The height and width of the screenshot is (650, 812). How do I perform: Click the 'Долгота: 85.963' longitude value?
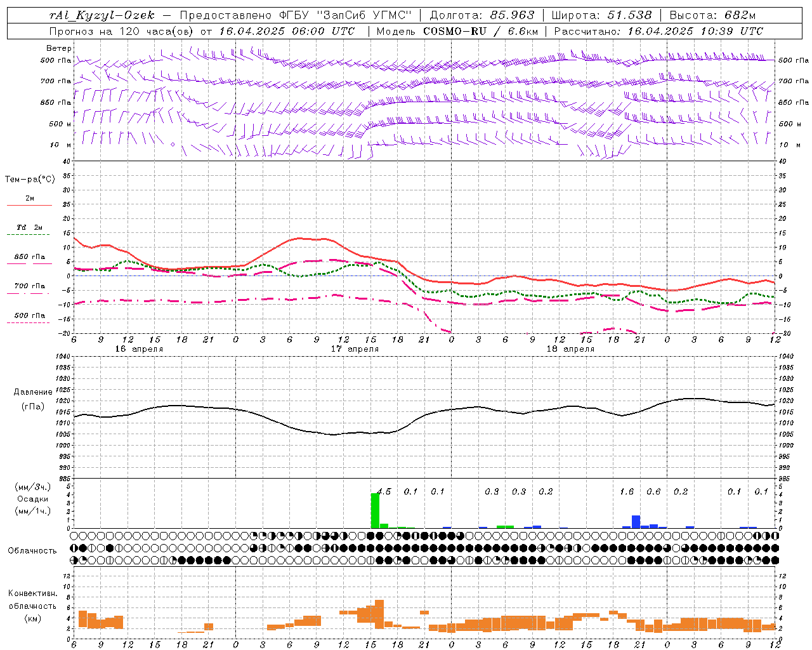click(482, 15)
